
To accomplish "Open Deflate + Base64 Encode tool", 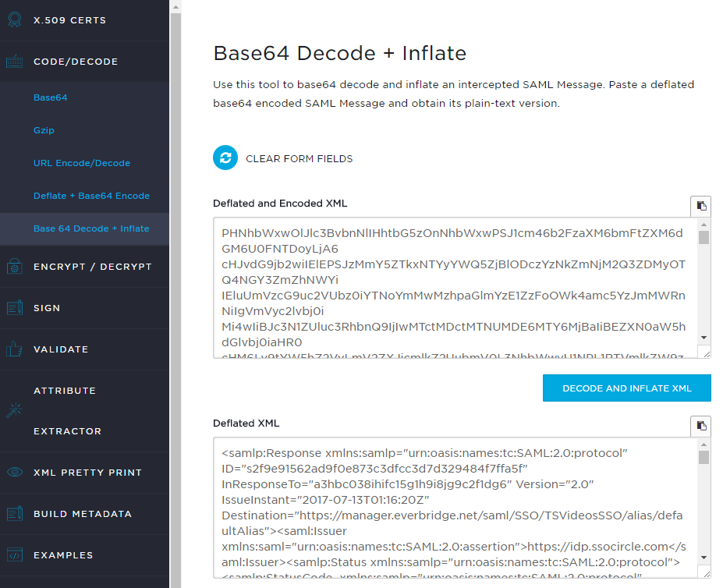I will coord(91,196).
